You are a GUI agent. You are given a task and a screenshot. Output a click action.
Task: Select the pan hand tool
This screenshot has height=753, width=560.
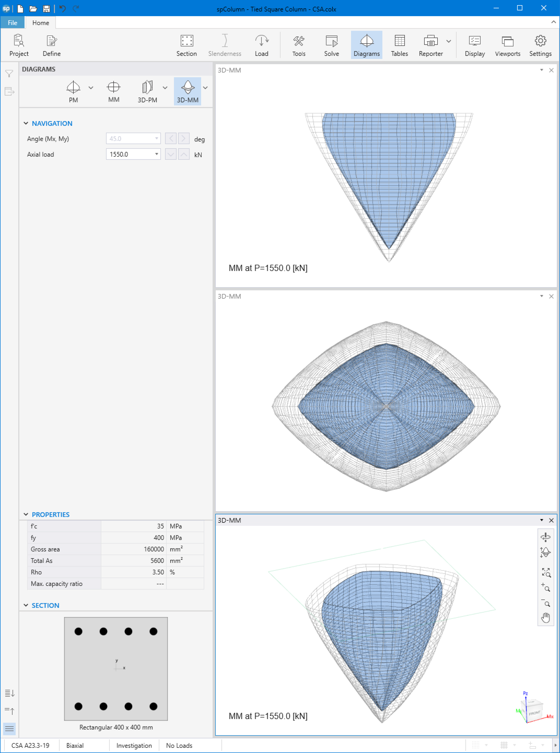(x=545, y=618)
